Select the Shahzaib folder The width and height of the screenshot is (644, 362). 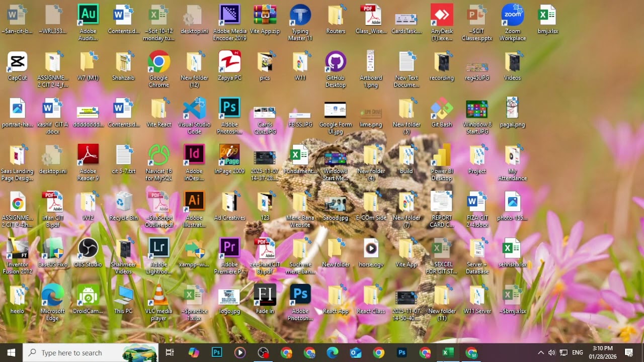point(123,66)
